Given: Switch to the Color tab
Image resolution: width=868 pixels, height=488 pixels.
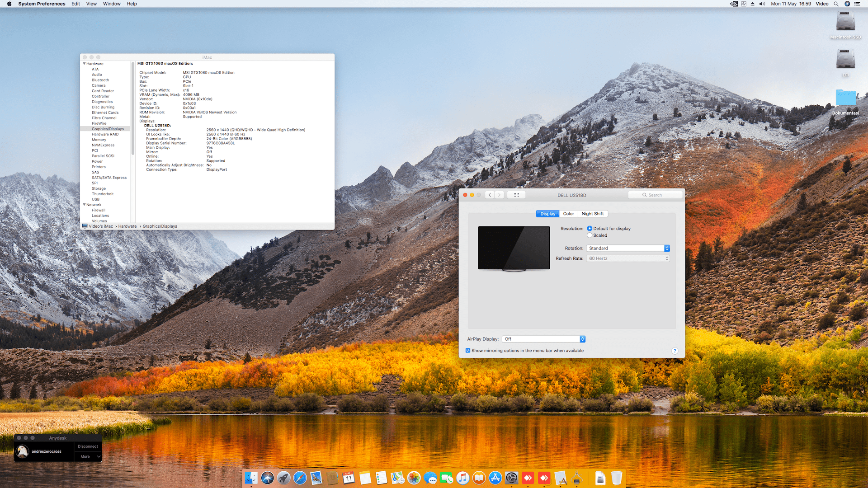Looking at the screenshot, I should pos(568,214).
